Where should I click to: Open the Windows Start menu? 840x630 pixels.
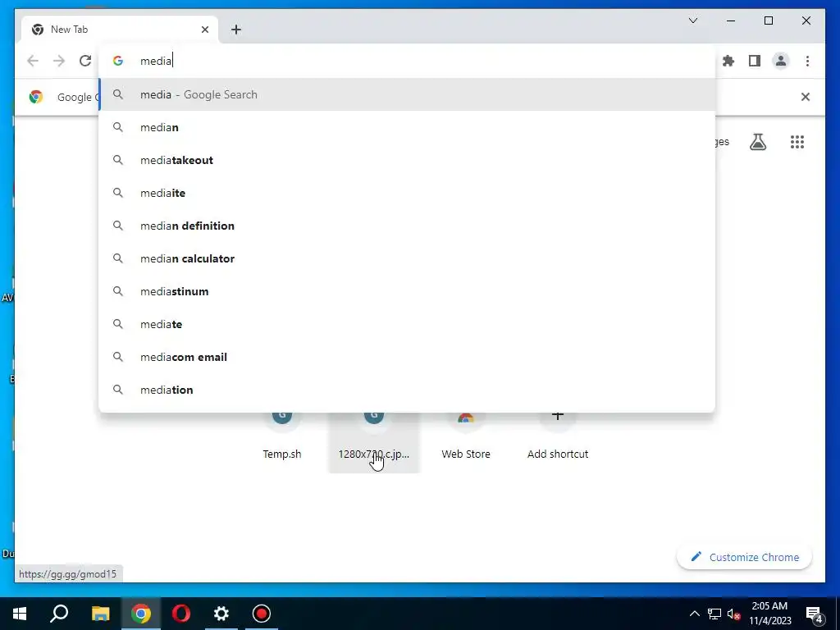click(x=20, y=614)
